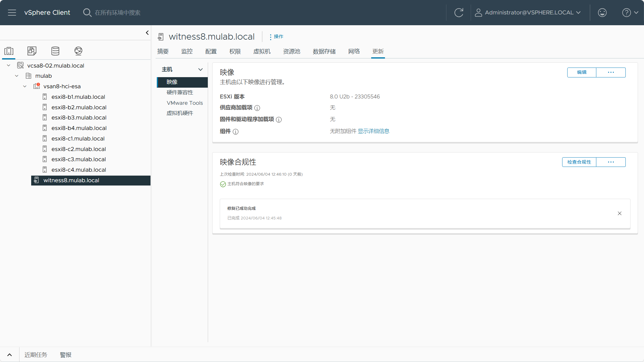Show info for 供应商加载项
Viewport: 644px width, 362px height.
tap(257, 108)
